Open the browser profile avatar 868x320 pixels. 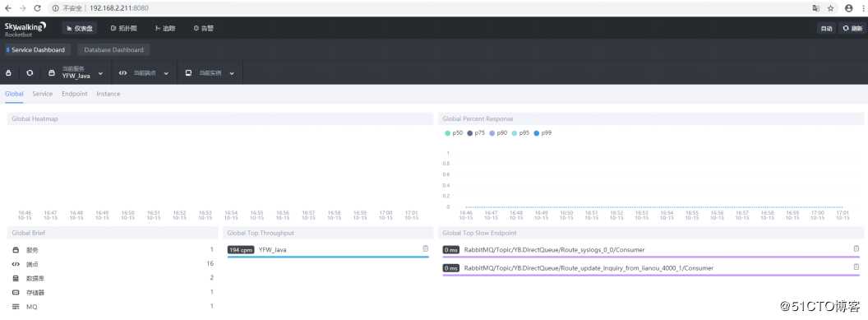click(x=848, y=8)
